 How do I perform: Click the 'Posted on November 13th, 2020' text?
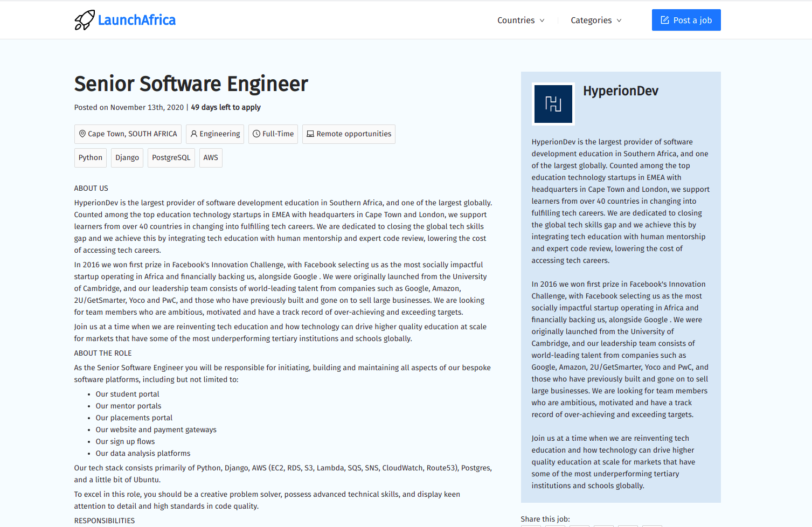click(129, 107)
